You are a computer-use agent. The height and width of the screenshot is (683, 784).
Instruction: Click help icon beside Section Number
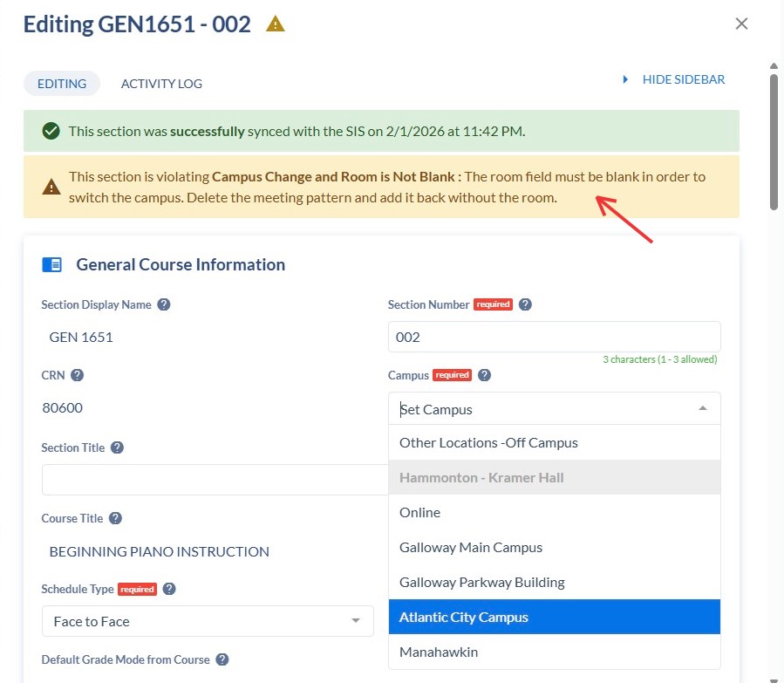coord(525,305)
